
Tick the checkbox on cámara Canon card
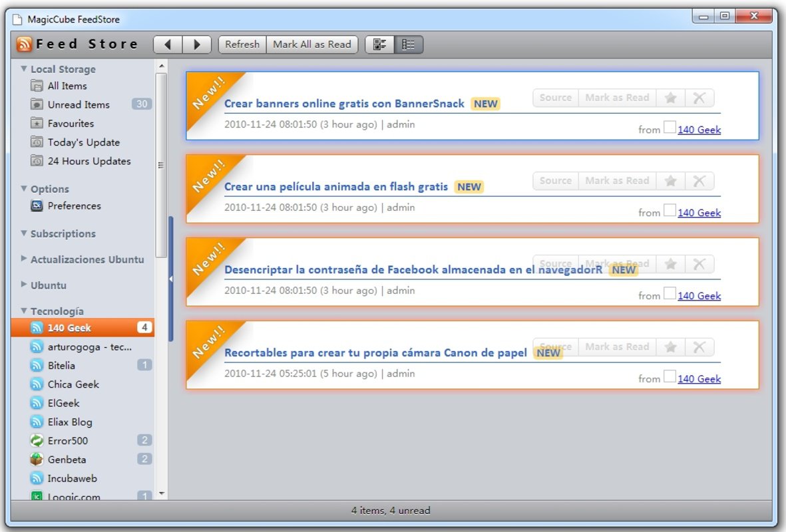point(670,376)
